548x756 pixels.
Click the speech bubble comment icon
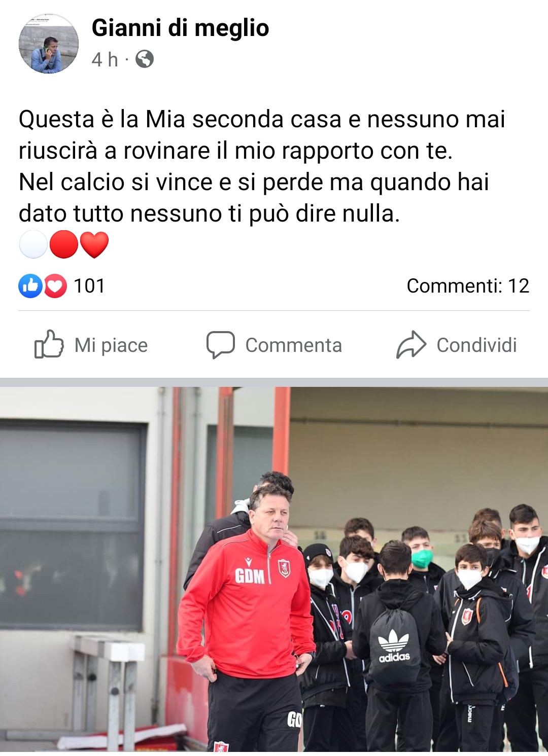[221, 345]
